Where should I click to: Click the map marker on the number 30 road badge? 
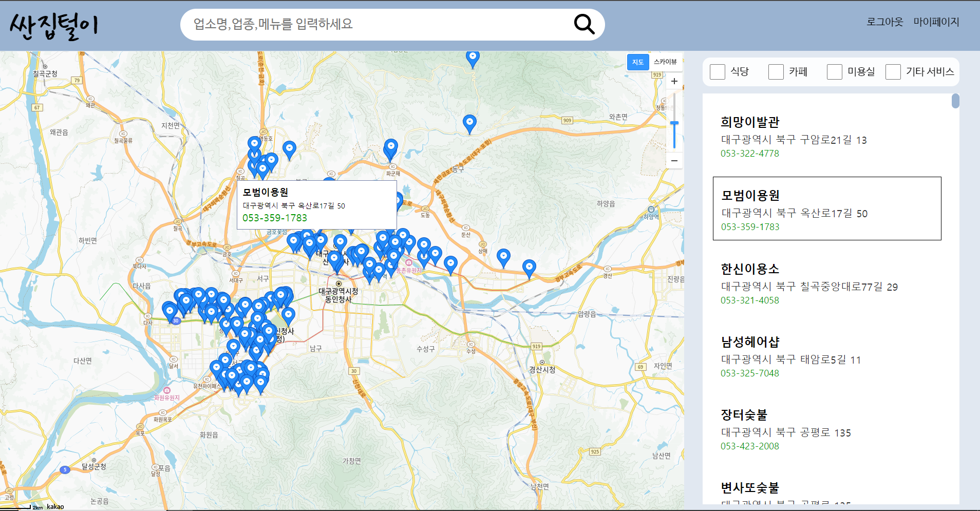click(170, 312)
